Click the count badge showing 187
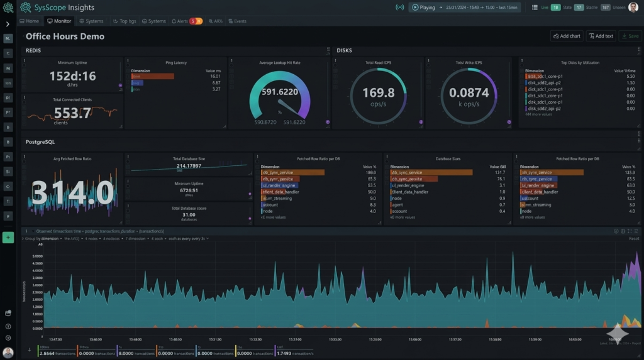This screenshot has height=360, width=644. click(x=606, y=8)
